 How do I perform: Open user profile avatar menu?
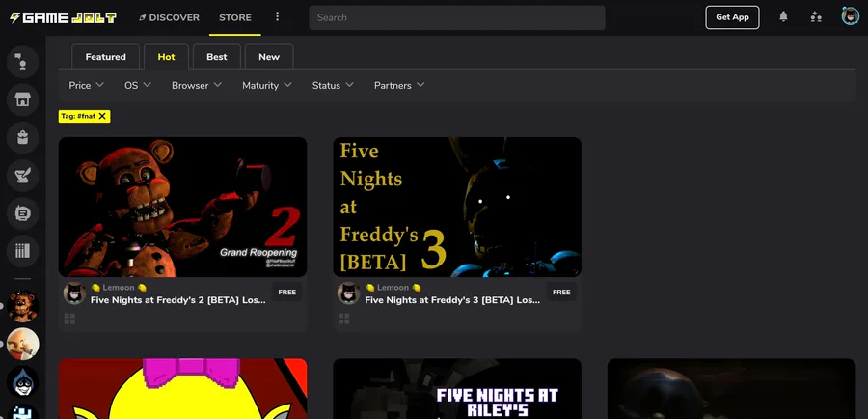click(x=851, y=16)
